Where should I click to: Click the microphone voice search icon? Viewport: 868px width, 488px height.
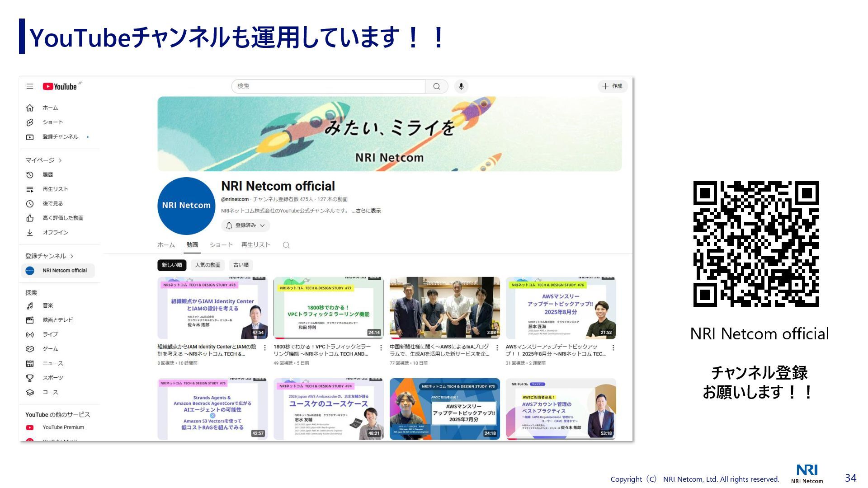(461, 86)
